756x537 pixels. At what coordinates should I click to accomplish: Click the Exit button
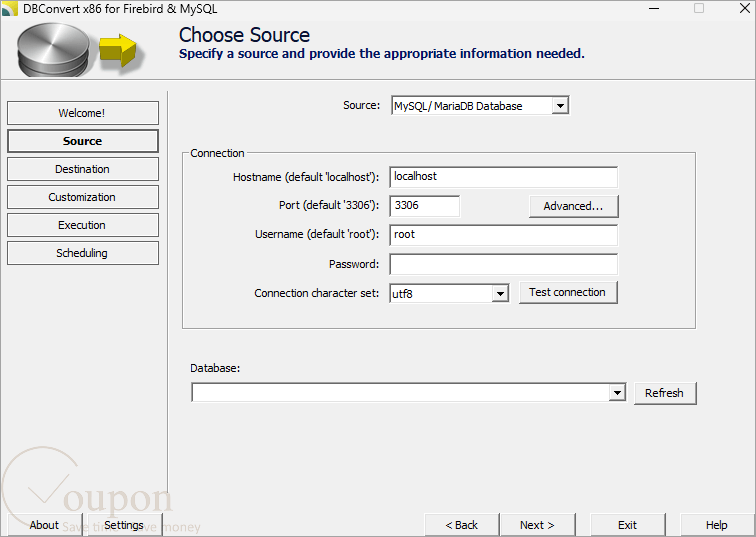[627, 525]
